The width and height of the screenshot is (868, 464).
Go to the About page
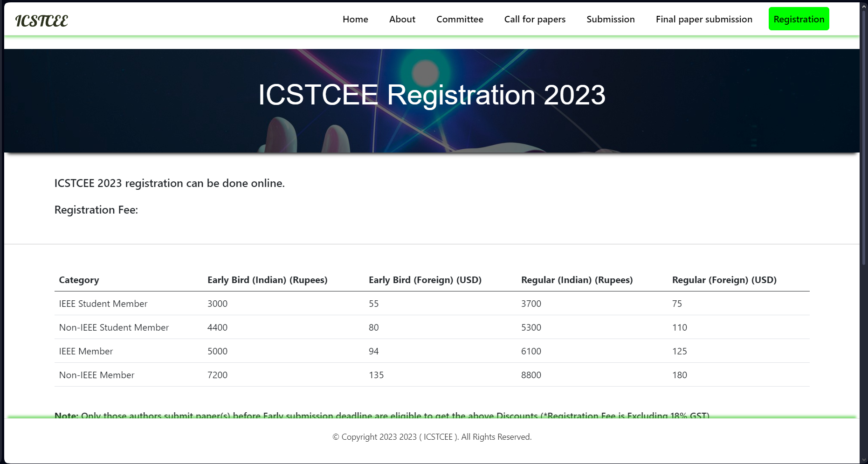(x=402, y=19)
